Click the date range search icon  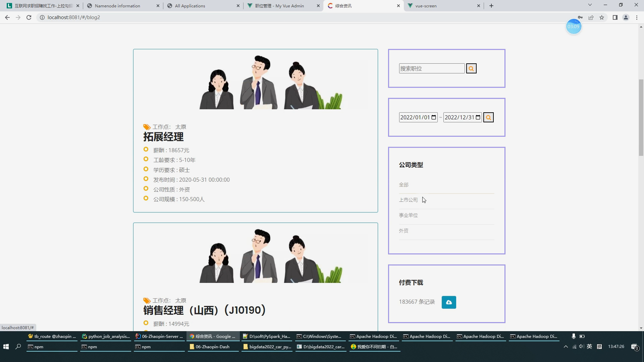[488, 117]
